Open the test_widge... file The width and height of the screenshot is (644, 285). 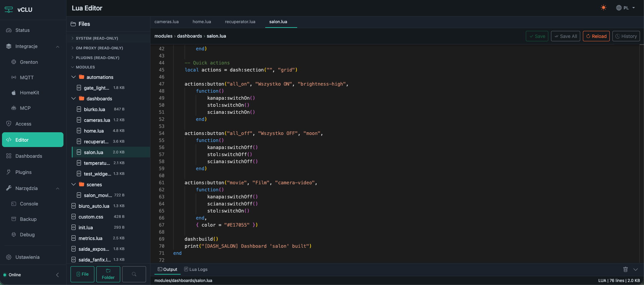click(x=111, y=174)
